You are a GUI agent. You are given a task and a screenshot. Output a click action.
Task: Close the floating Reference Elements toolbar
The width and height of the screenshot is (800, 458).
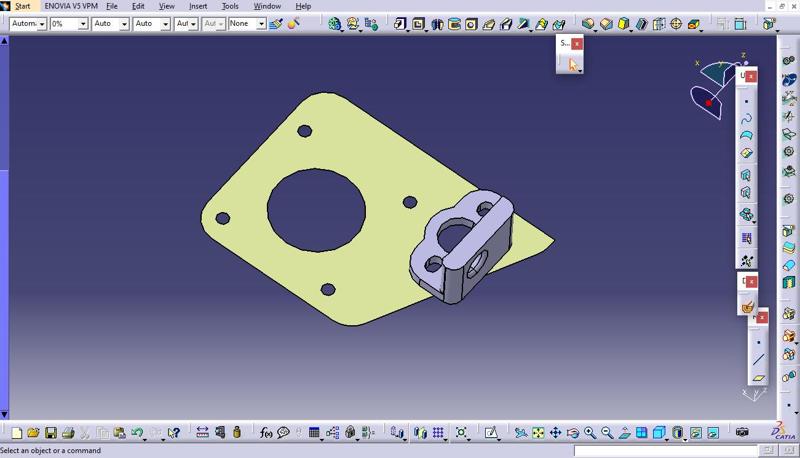click(x=762, y=318)
